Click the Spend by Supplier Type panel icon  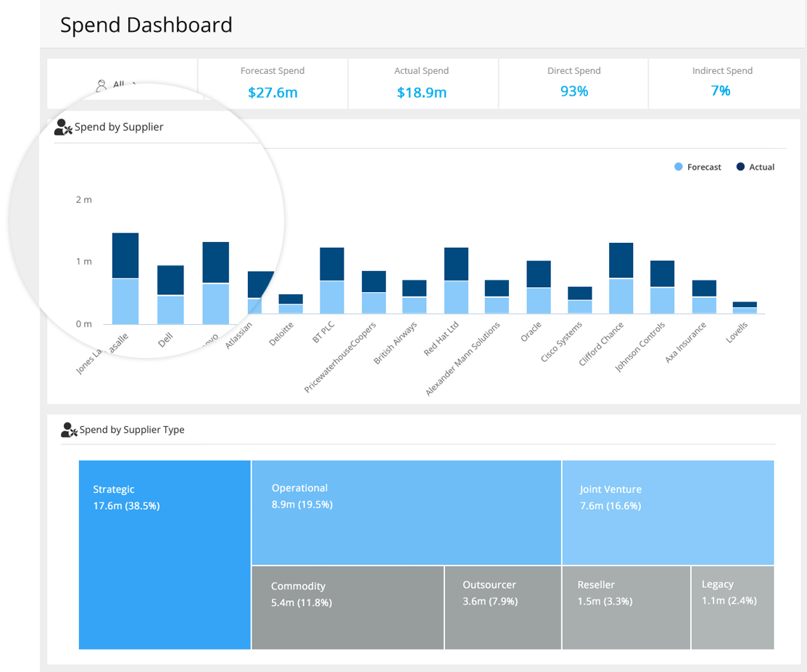pyautogui.click(x=67, y=429)
